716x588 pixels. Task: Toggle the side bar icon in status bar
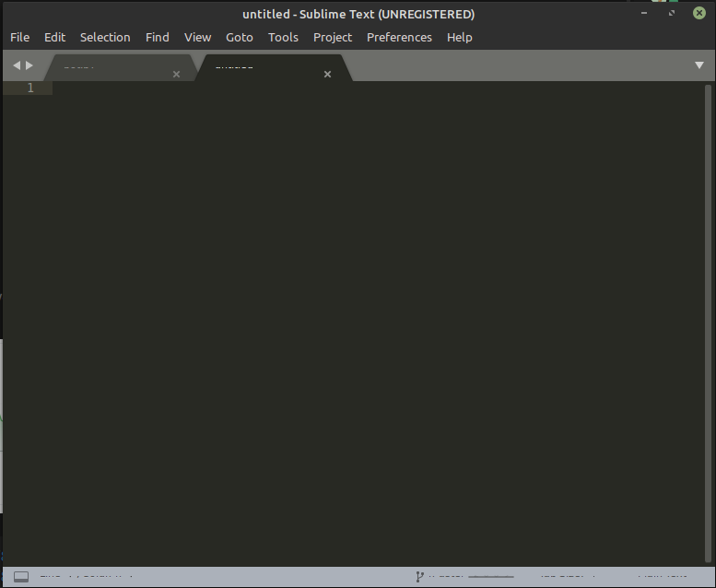21,578
